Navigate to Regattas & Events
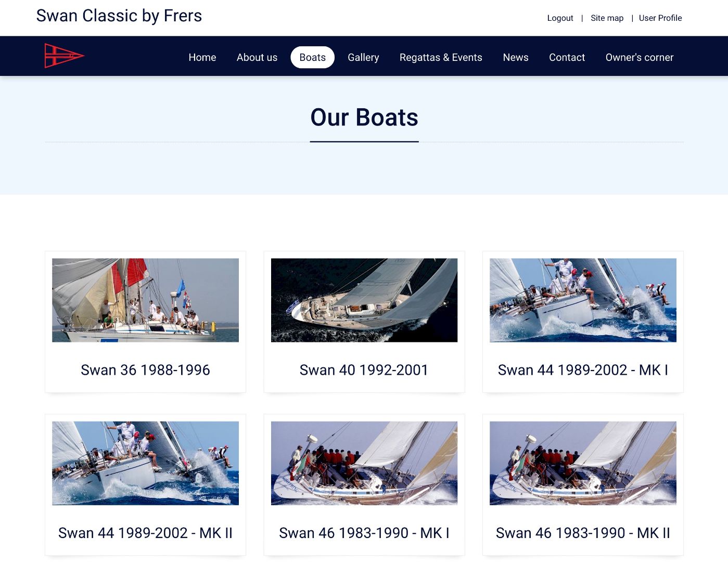The image size is (728, 562). (x=441, y=57)
